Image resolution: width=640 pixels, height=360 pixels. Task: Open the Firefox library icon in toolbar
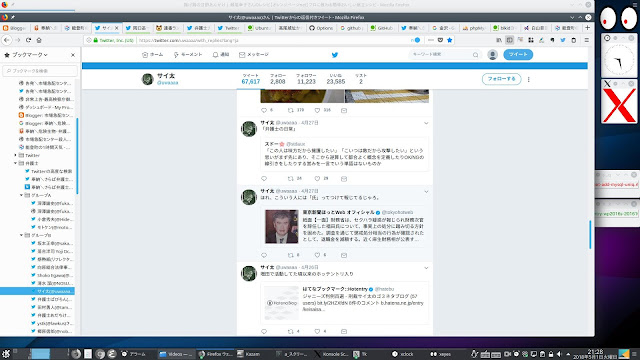[x=499, y=40]
